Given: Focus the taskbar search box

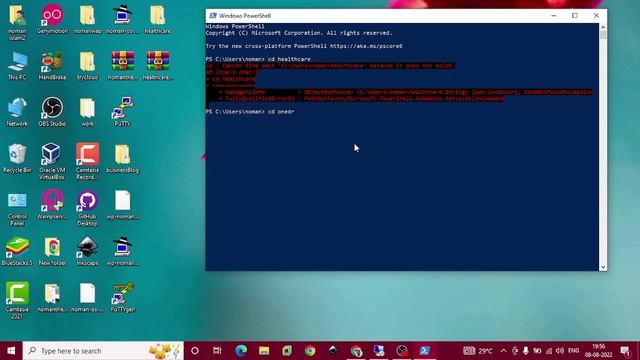Looking at the screenshot, I should [x=103, y=351].
